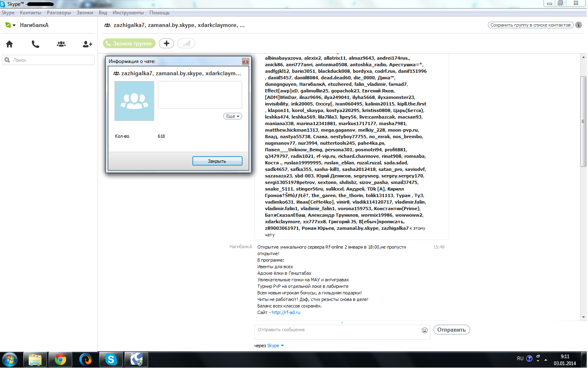Send the message with Отправить button
This screenshot has width=588, height=368.
click(452, 330)
